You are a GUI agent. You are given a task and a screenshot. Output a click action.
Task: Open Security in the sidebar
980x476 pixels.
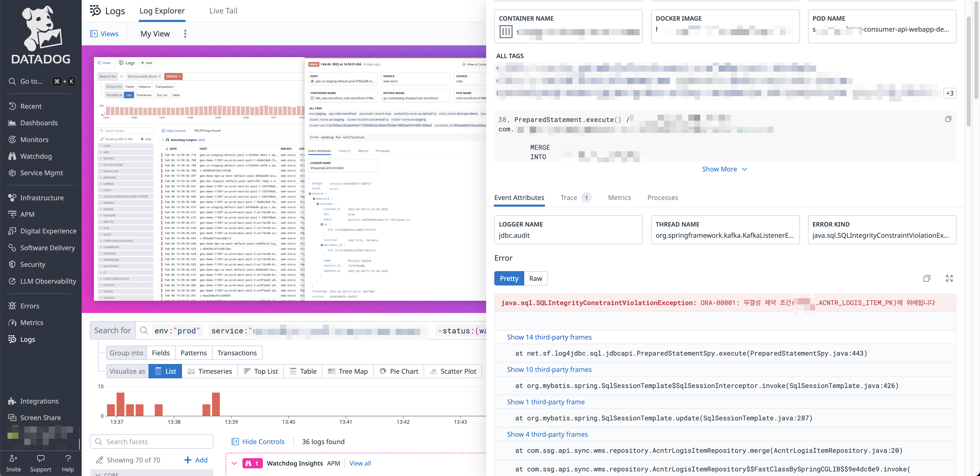pos(33,264)
